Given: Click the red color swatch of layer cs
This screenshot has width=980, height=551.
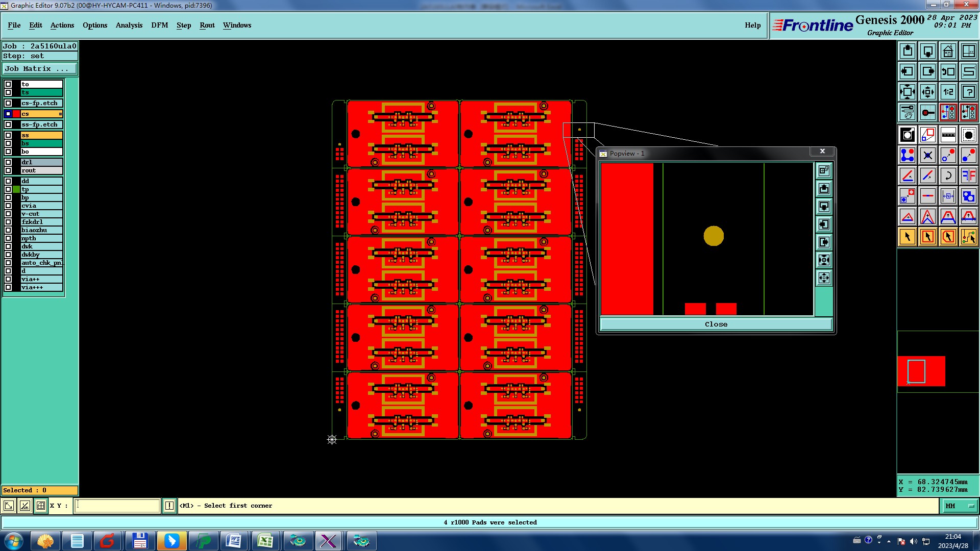Looking at the screenshot, I should 16,114.
